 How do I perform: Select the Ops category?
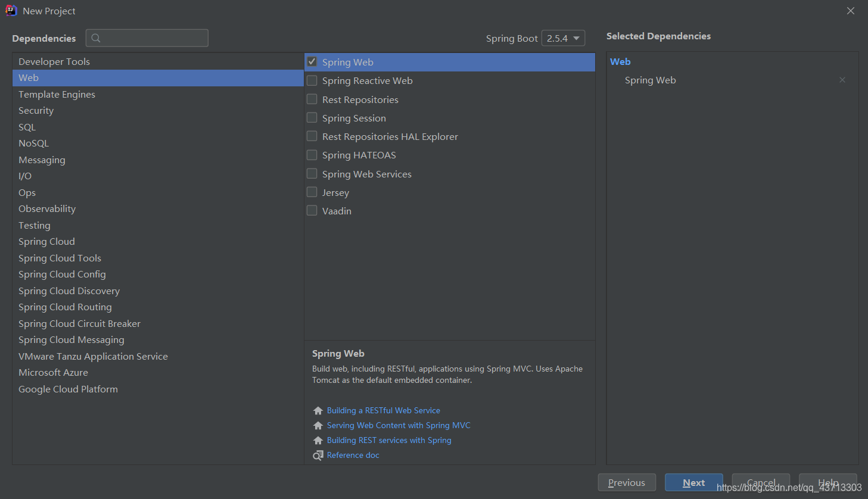point(158,192)
